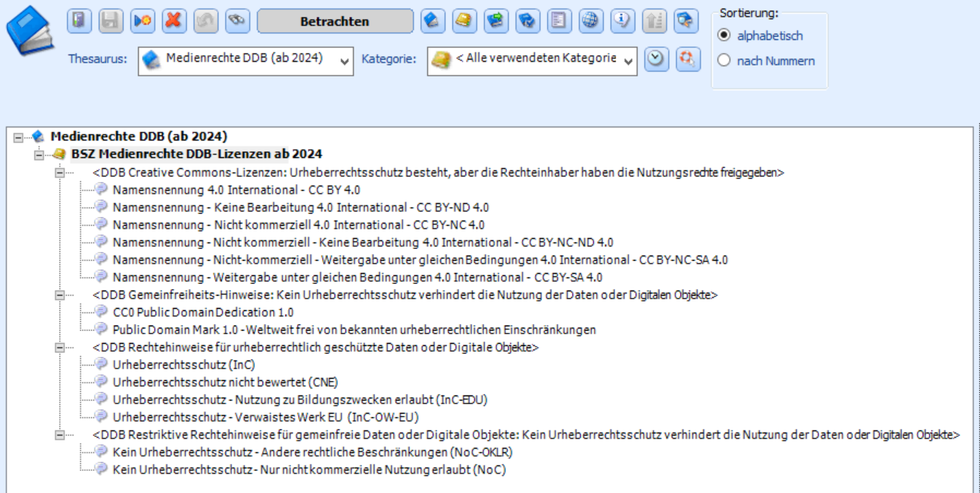The height and width of the screenshot is (493, 980).
Task: Click the blue thesaurus tag icon right of Betrachten
Action: (432, 21)
